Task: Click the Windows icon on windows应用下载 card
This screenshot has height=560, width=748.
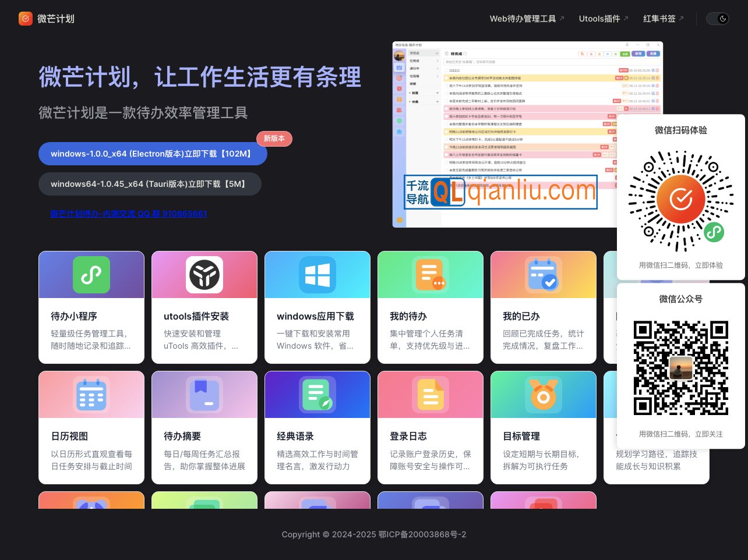Action: [317, 274]
